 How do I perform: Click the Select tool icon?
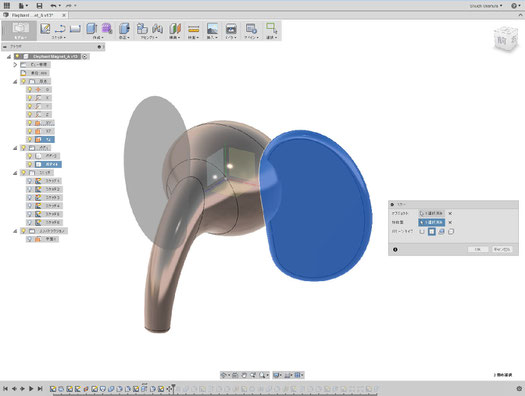[271, 28]
